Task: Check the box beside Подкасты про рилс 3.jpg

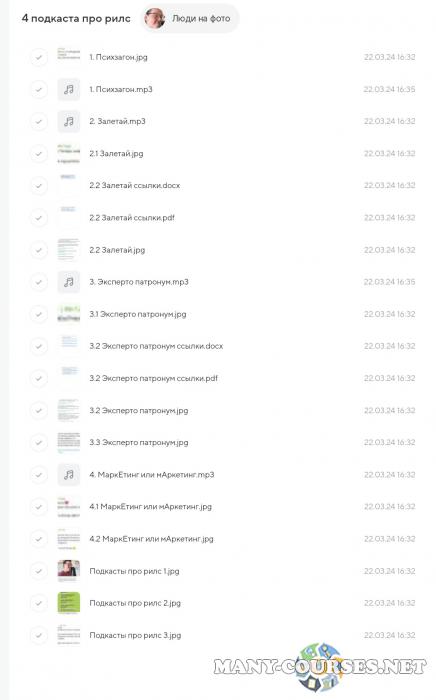Action: click(39, 635)
